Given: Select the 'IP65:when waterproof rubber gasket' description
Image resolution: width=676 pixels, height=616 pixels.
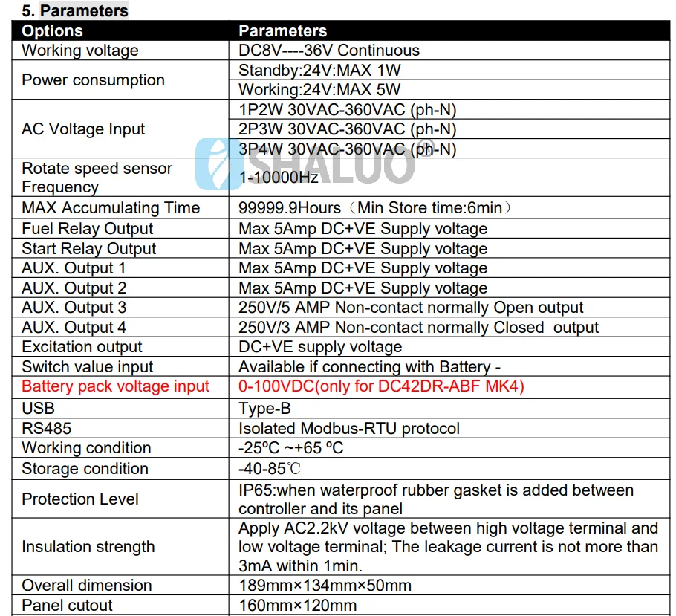Looking at the screenshot, I should coord(436,499).
